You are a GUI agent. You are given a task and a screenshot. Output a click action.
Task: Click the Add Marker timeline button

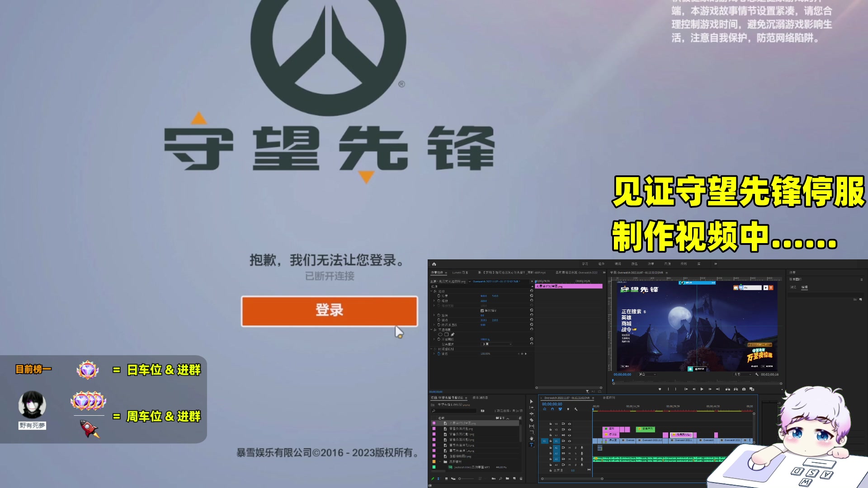(568, 409)
